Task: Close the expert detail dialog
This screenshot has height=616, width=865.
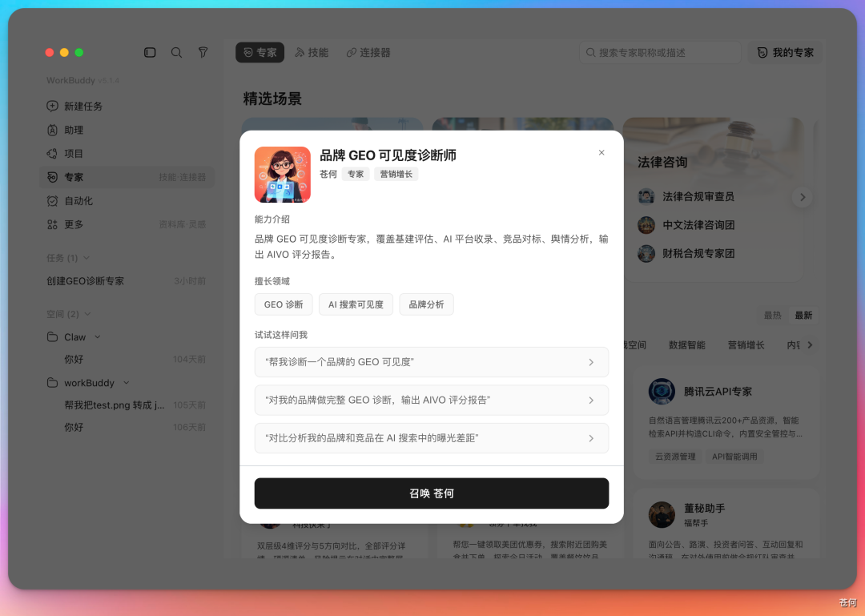Action: point(601,152)
